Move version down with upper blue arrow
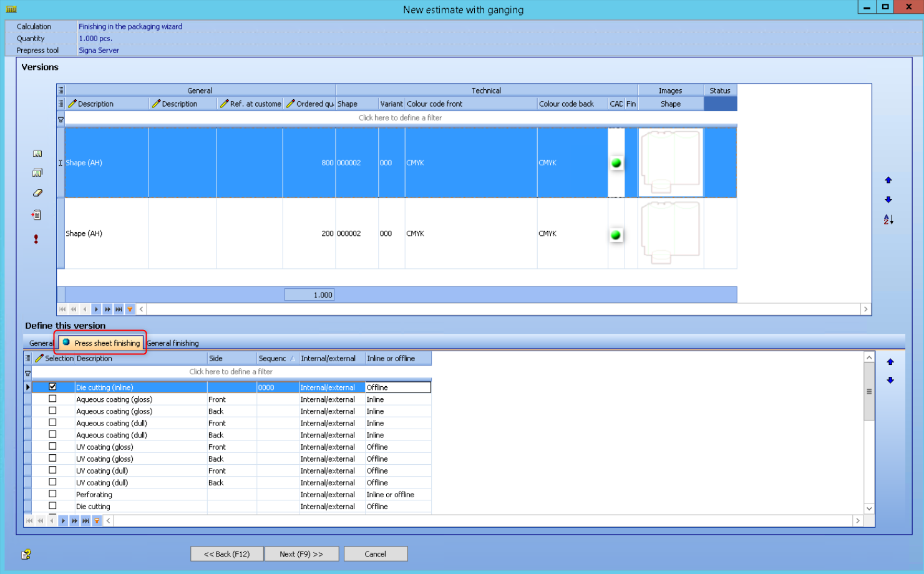 (x=888, y=200)
